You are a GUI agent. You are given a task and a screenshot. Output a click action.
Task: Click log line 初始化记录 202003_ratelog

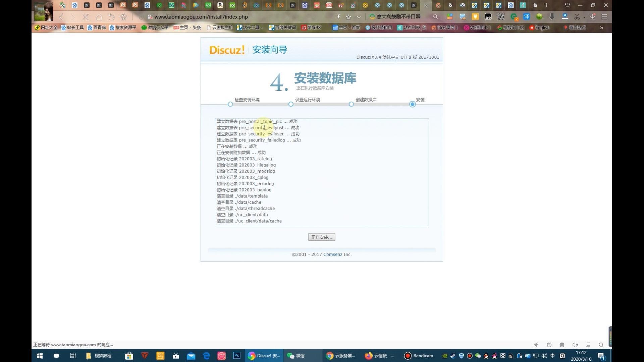(x=244, y=159)
